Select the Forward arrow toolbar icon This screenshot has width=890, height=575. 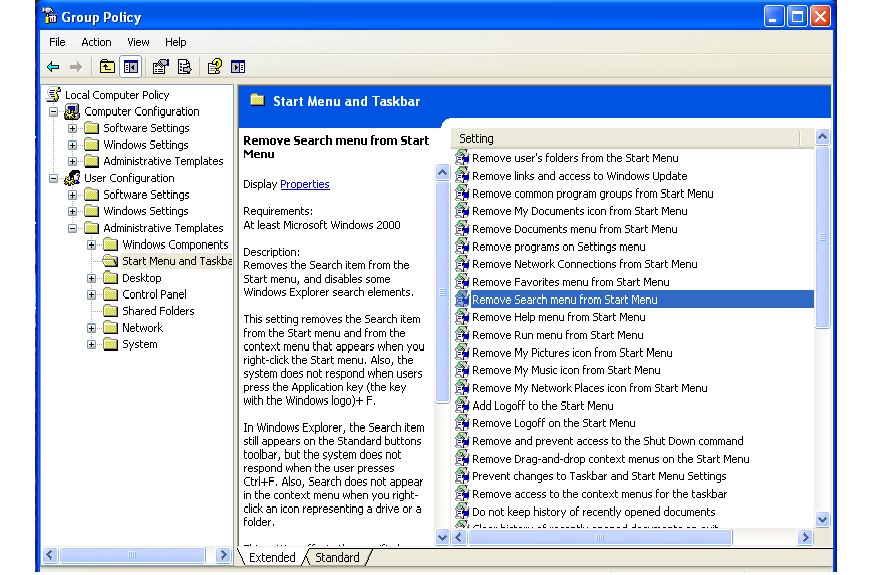tap(75, 67)
